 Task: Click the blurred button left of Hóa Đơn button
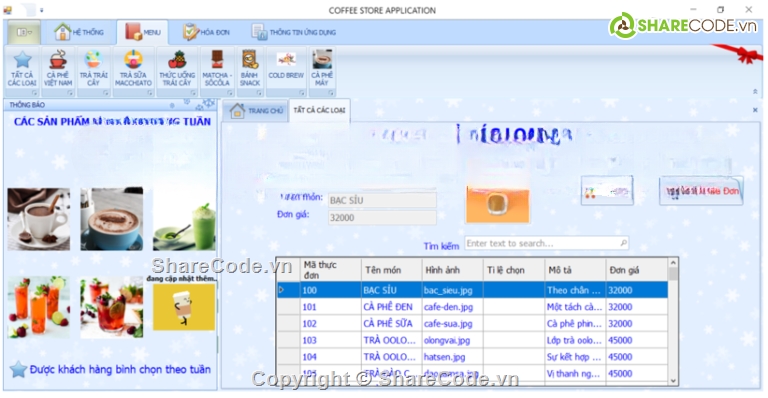(607, 191)
